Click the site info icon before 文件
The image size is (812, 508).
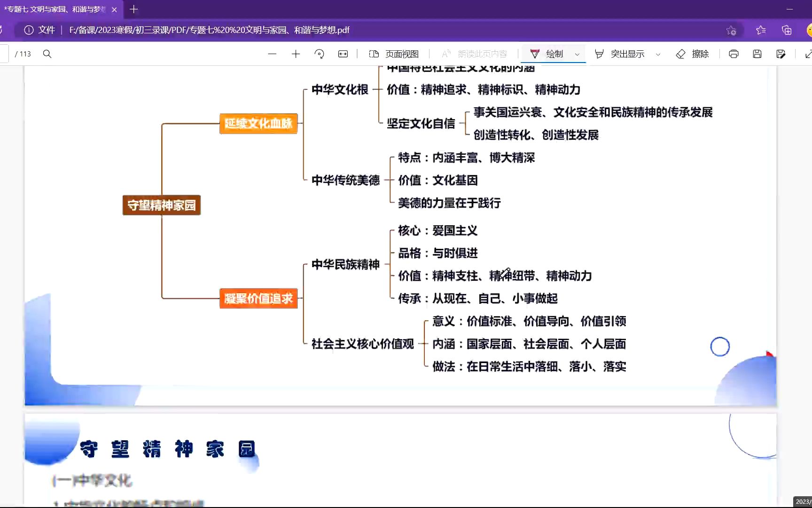click(29, 30)
